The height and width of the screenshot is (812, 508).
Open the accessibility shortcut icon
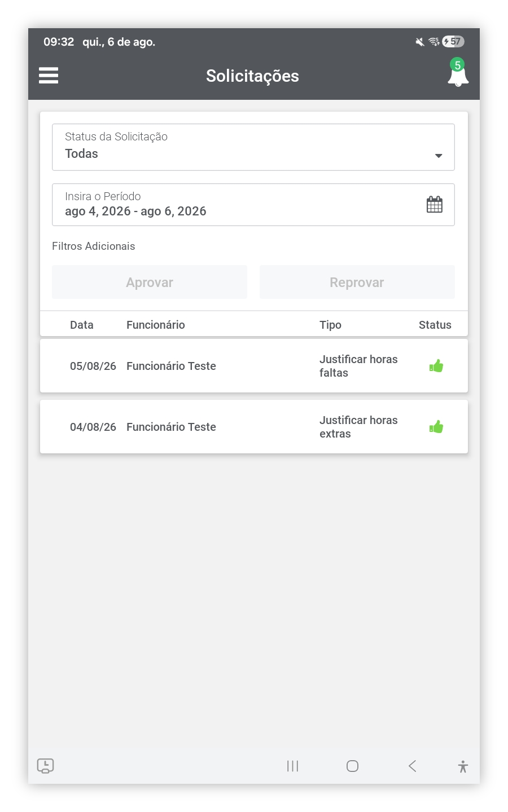coord(463,766)
